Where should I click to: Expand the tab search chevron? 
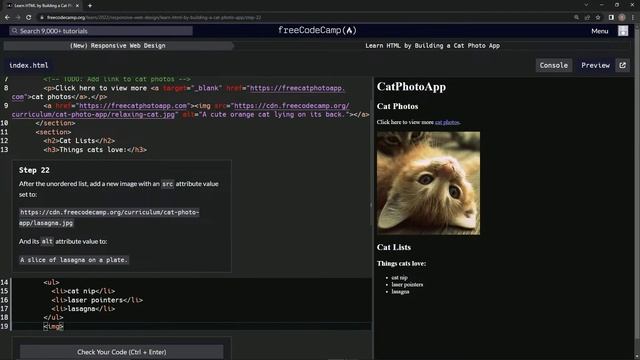pyautogui.click(x=587, y=5)
